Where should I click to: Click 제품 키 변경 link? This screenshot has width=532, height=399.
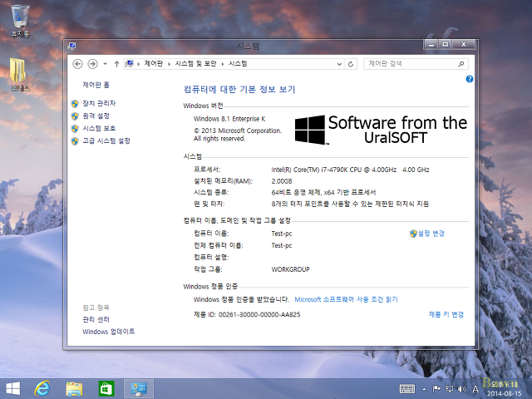(x=446, y=314)
